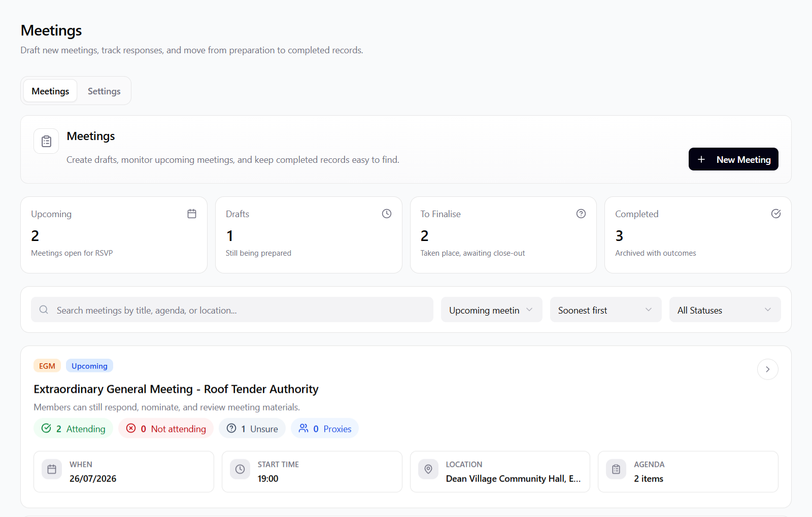Open the Upcoming meetings filter dropdown
The image size is (812, 517).
[492, 309]
